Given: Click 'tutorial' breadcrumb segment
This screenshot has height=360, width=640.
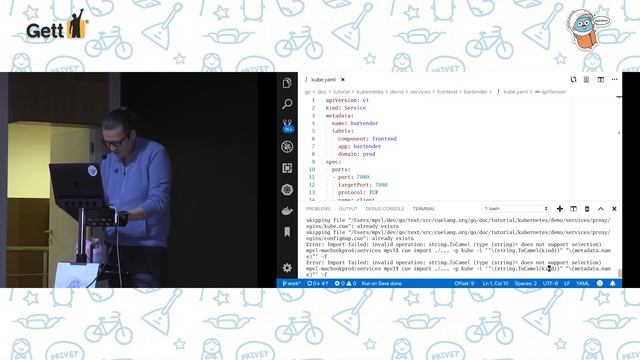Looking at the screenshot, I should tap(342, 92).
